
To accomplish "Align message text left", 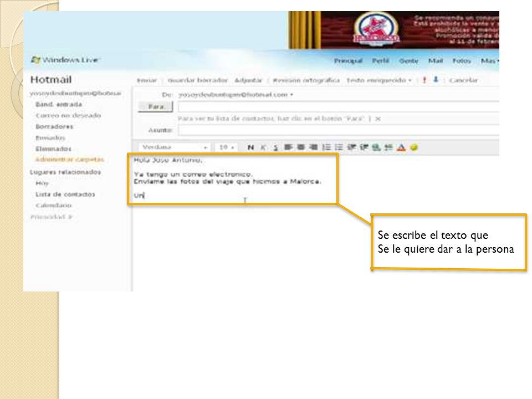I will pyautogui.click(x=288, y=147).
